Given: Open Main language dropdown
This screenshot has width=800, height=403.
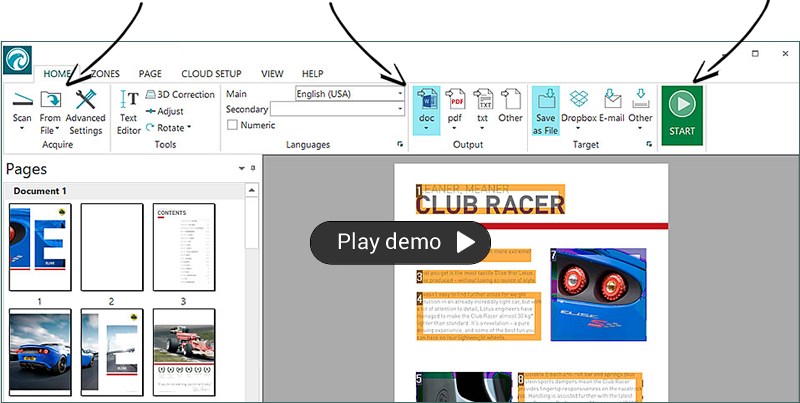Looking at the screenshot, I should (x=400, y=94).
